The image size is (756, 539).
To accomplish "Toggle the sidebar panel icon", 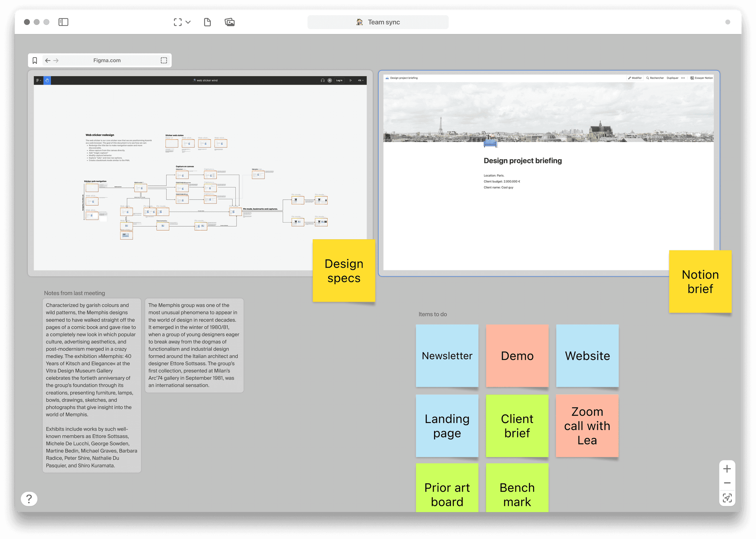I will click(63, 22).
